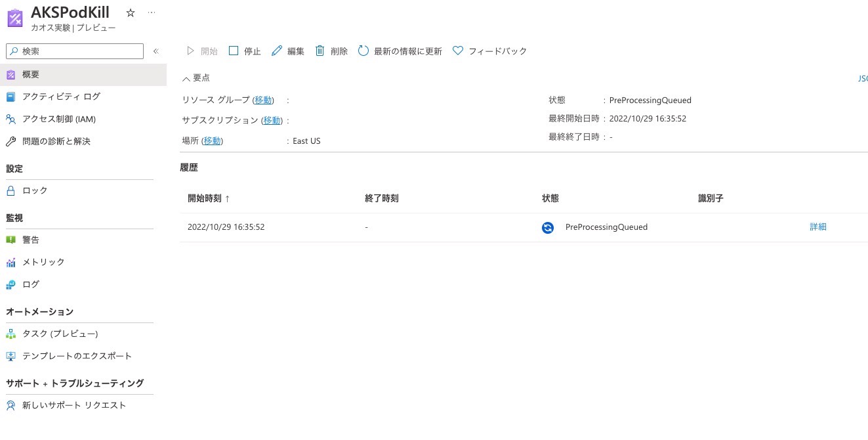868x440 pixels.
Task: Click the 終了時刻 column header
Action: [x=382, y=198]
